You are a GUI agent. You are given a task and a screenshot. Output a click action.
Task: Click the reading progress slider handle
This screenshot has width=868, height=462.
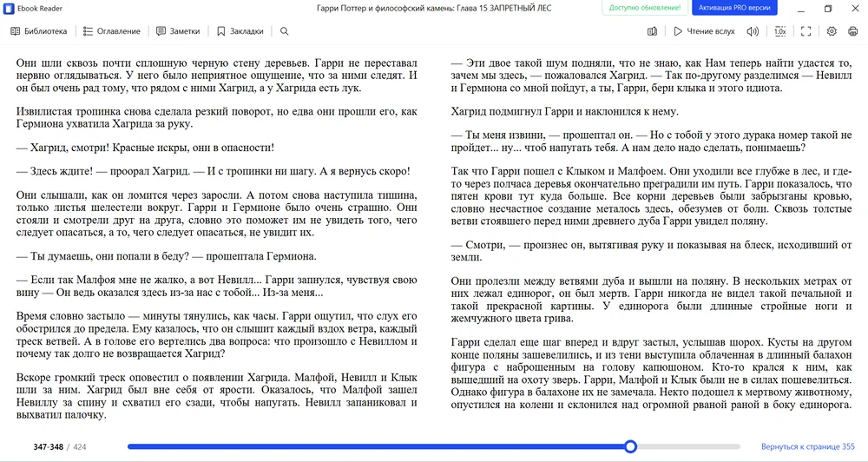pos(630,446)
